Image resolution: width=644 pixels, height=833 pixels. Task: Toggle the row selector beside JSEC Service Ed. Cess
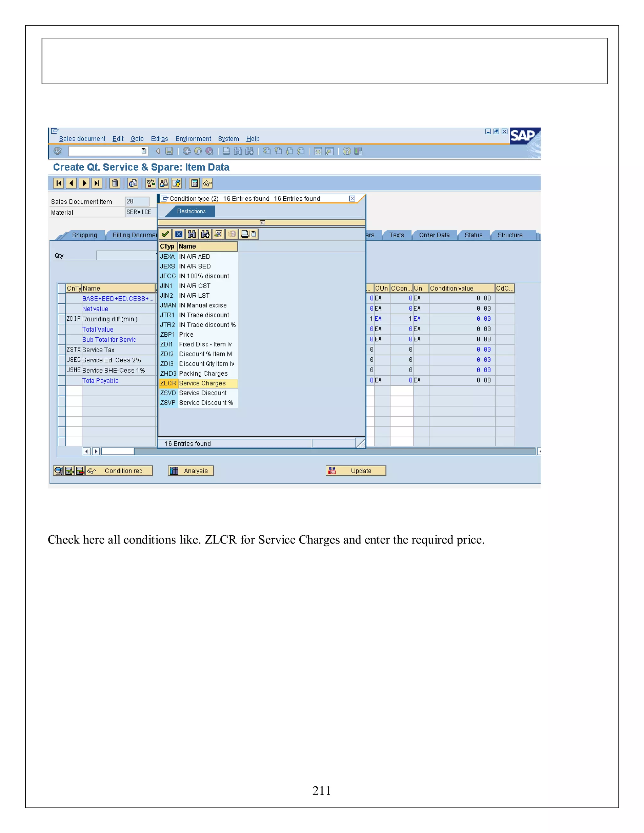click(x=61, y=360)
